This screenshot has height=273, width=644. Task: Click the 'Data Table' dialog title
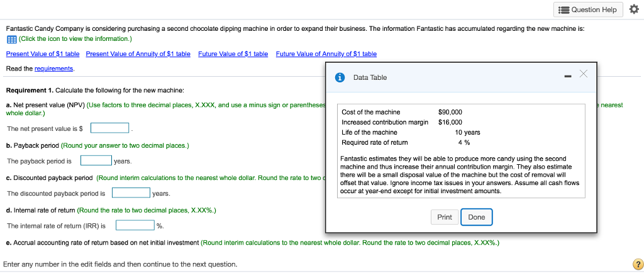(370, 77)
